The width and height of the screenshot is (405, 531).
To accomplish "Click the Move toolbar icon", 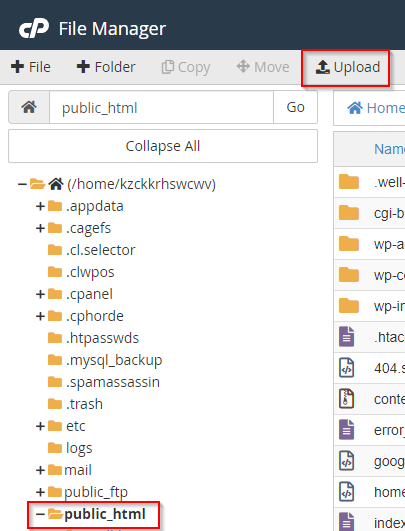I will tap(243, 66).
